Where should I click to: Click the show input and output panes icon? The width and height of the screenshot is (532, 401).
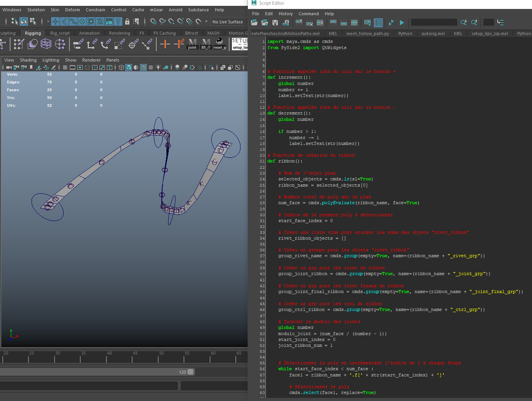(353, 23)
